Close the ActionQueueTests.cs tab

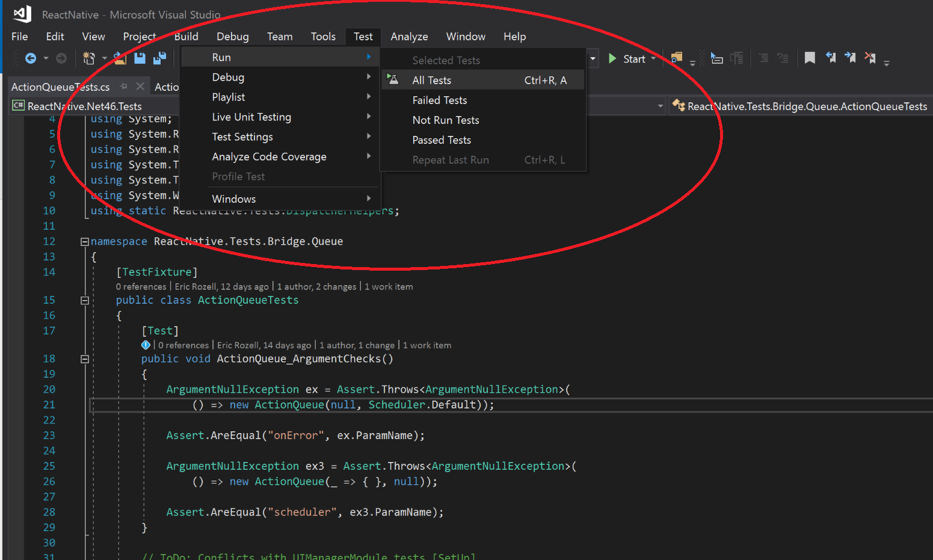[x=140, y=87]
